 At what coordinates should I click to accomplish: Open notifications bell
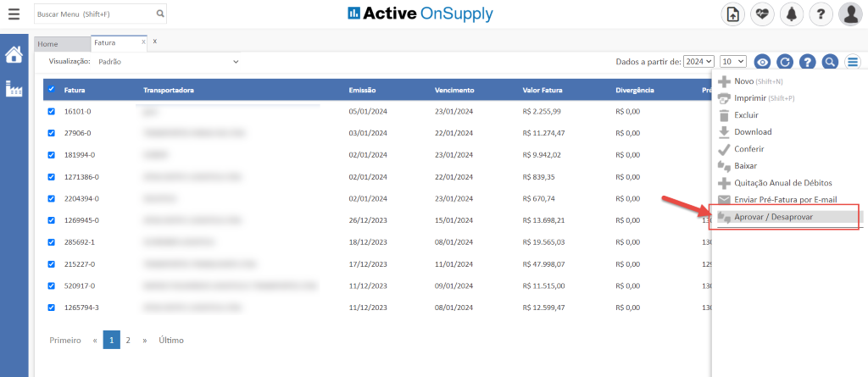click(792, 14)
